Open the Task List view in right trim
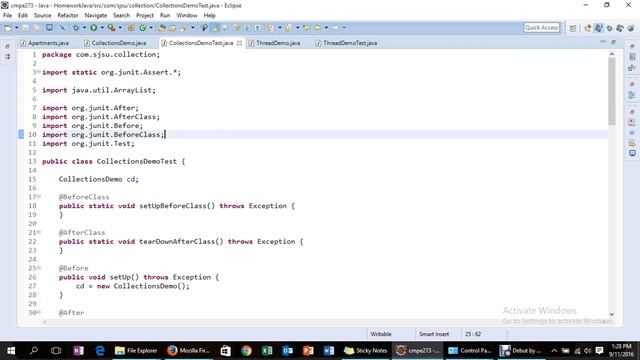 [632, 57]
